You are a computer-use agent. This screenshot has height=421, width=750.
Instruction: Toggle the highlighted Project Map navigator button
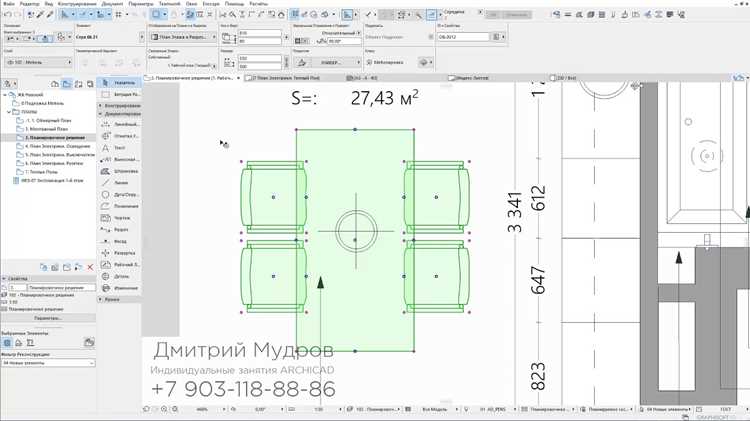(x=66, y=84)
